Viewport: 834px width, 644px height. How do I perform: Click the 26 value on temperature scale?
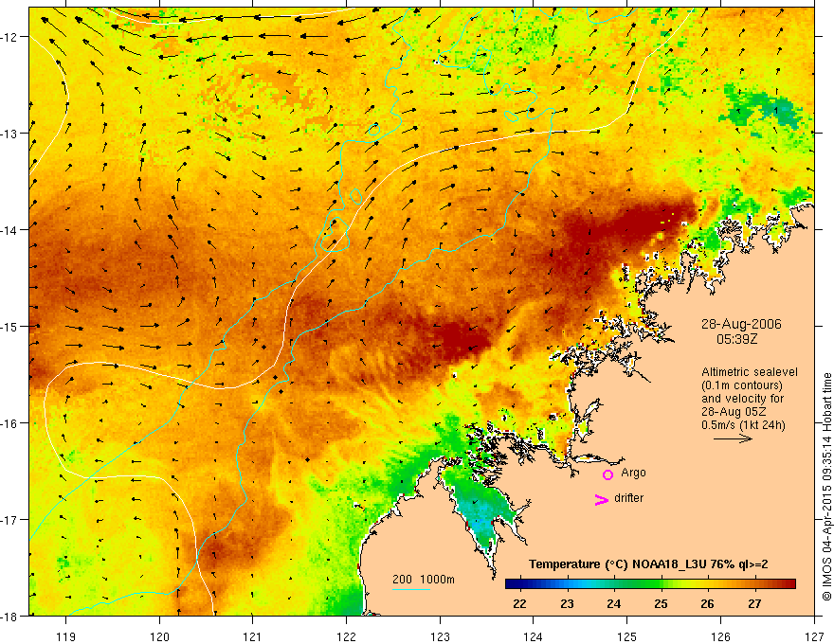tap(707, 603)
